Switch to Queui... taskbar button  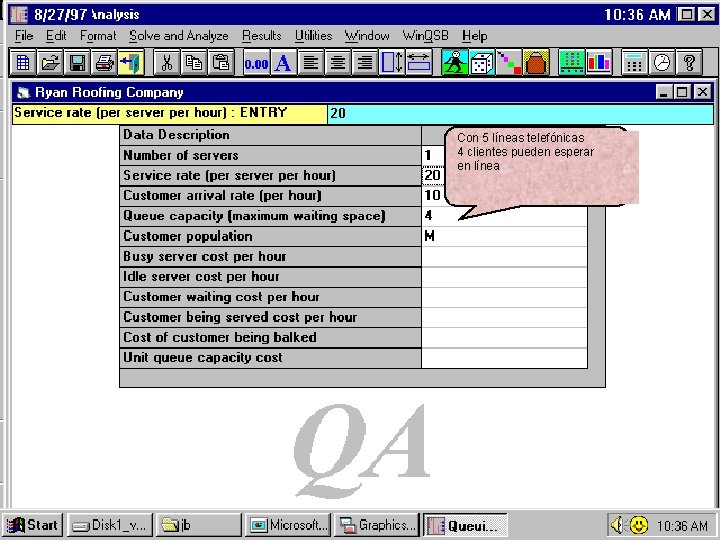point(465,525)
